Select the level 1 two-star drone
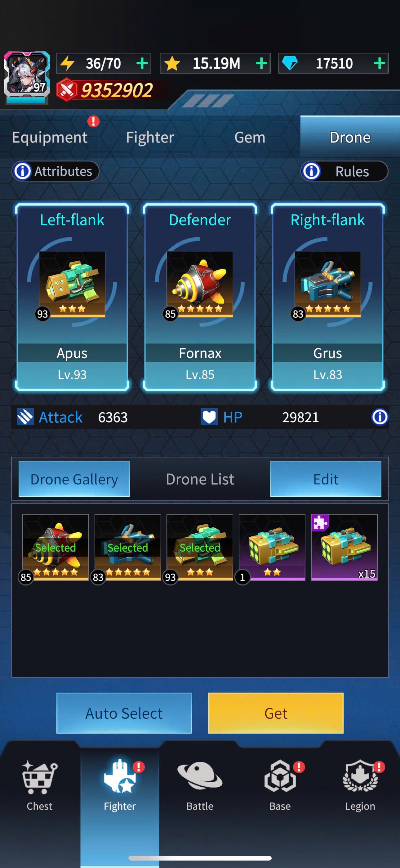This screenshot has width=400, height=868. pyautogui.click(x=272, y=548)
